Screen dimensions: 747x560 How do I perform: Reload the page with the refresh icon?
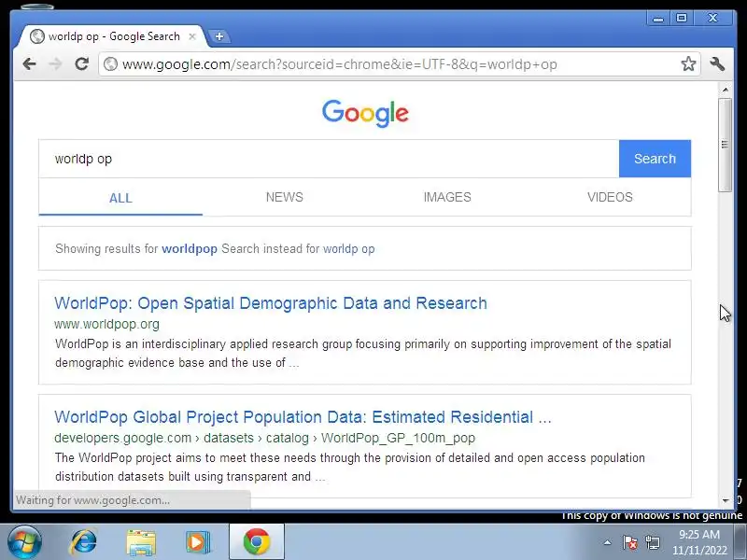pyautogui.click(x=82, y=63)
